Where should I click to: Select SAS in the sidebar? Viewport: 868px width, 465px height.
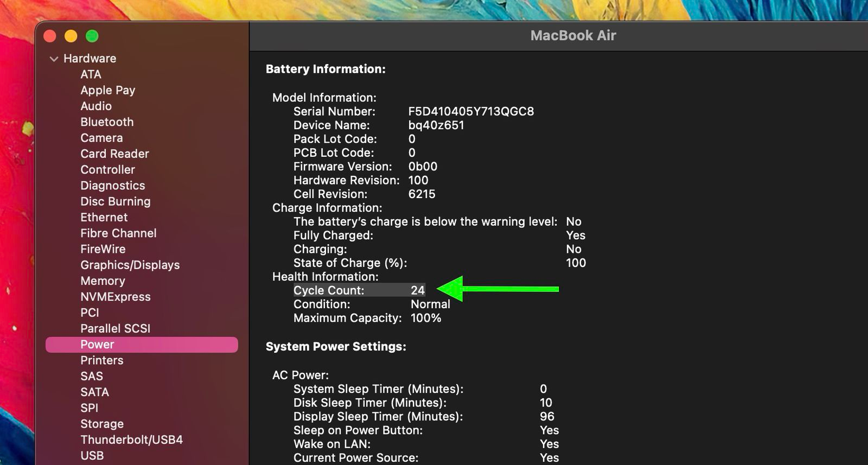click(x=92, y=376)
